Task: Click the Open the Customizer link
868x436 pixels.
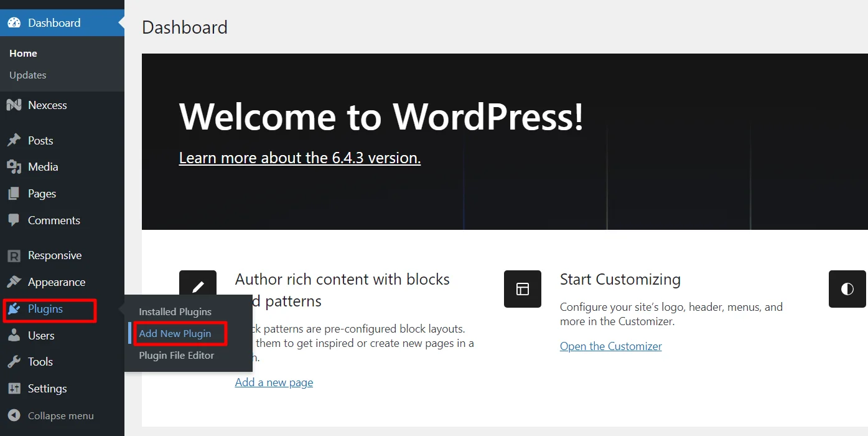Action: (611, 346)
